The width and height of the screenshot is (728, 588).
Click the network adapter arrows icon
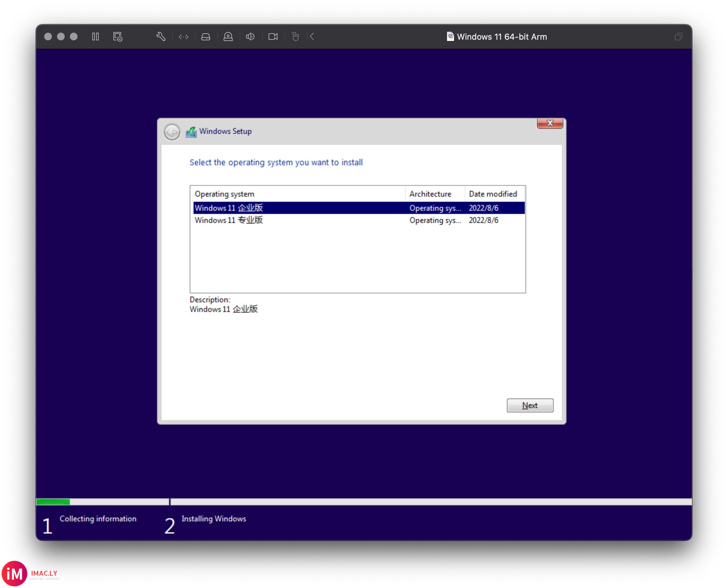click(x=183, y=37)
